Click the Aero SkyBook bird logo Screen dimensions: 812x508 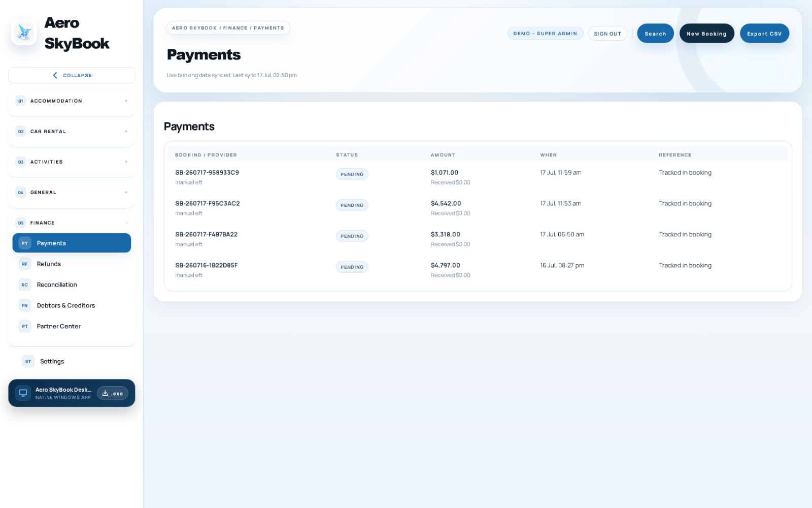tap(24, 33)
